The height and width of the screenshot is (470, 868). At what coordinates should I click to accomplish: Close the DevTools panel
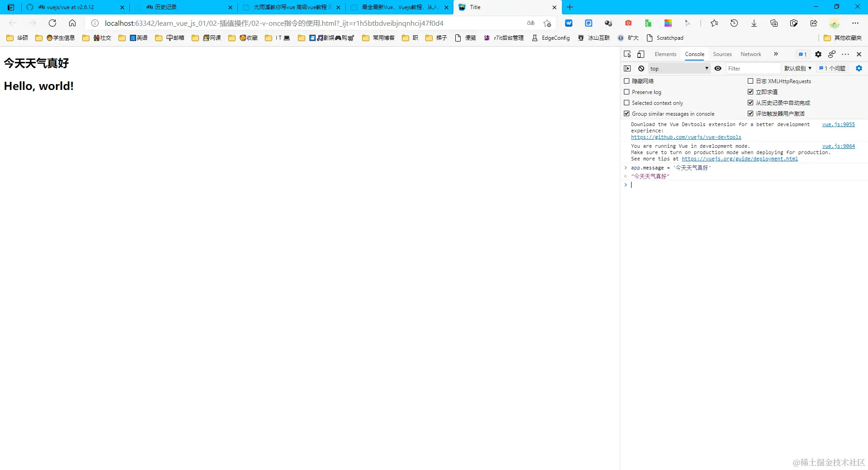tap(859, 54)
